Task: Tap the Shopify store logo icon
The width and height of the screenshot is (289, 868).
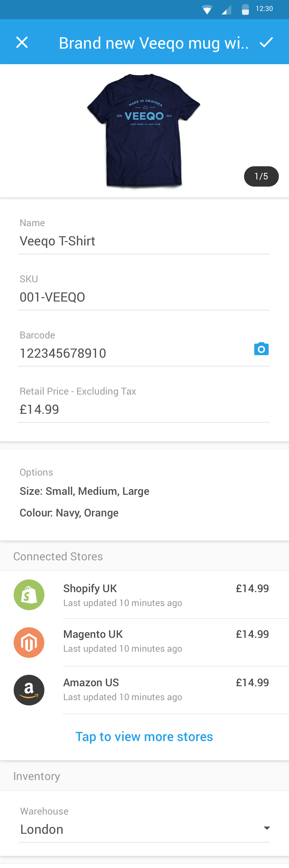Action: [29, 595]
